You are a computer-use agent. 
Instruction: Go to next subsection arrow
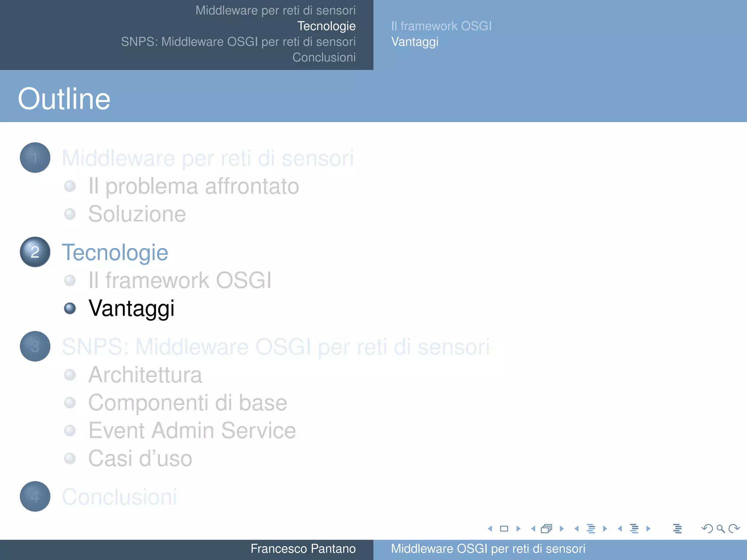point(605,528)
